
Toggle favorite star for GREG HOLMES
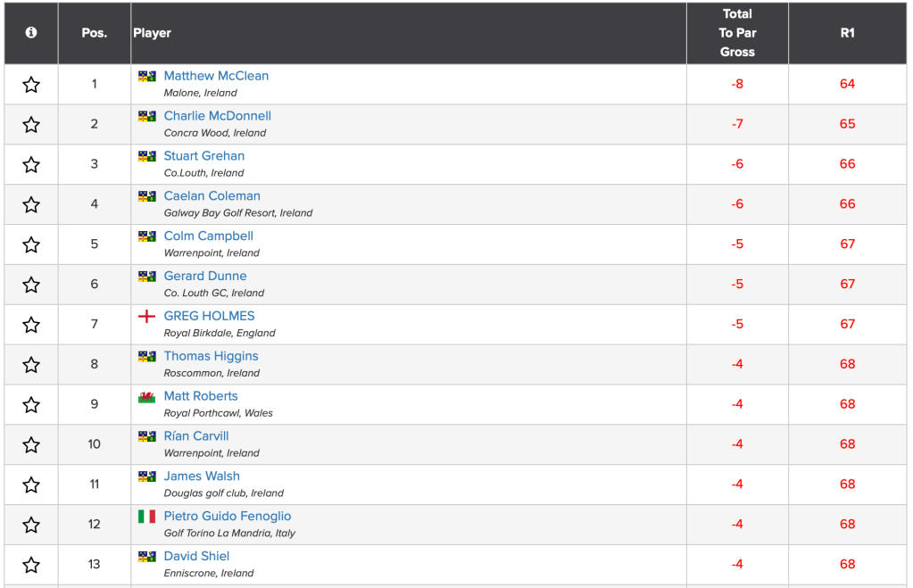click(31, 325)
